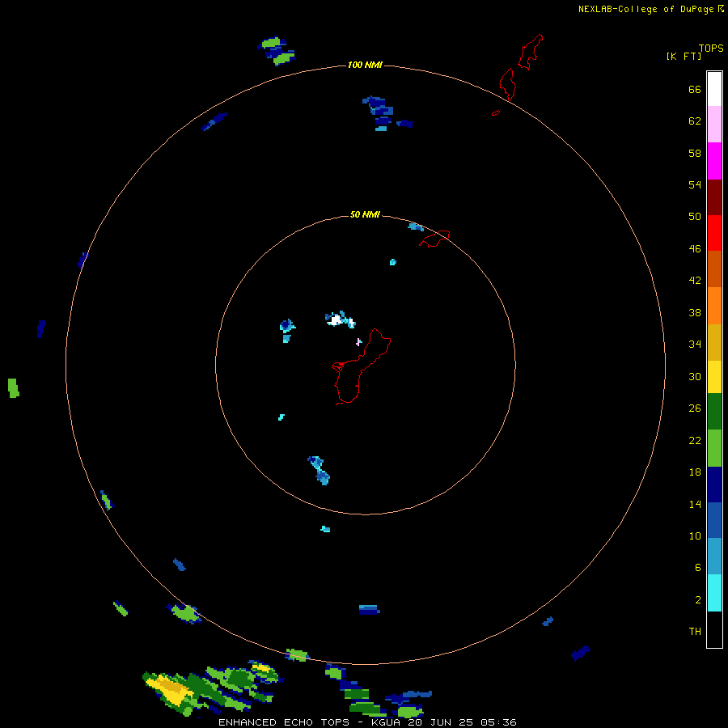This screenshot has width=728, height=728.
Task: Click the 38 legend value
Action: [x=695, y=312]
